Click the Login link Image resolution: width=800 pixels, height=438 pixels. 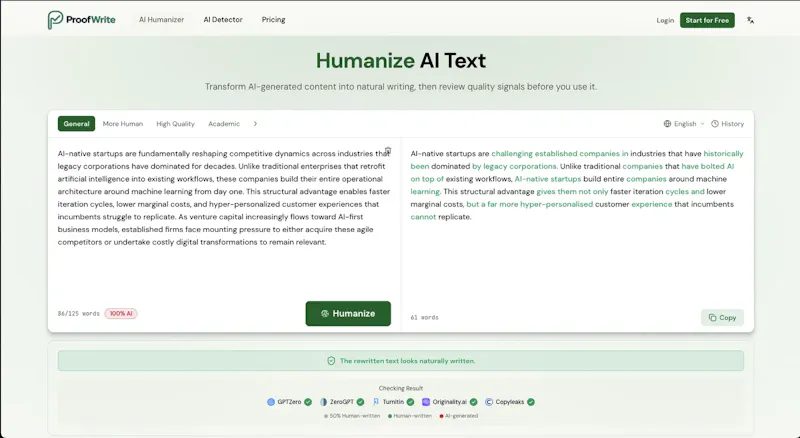[x=665, y=20]
